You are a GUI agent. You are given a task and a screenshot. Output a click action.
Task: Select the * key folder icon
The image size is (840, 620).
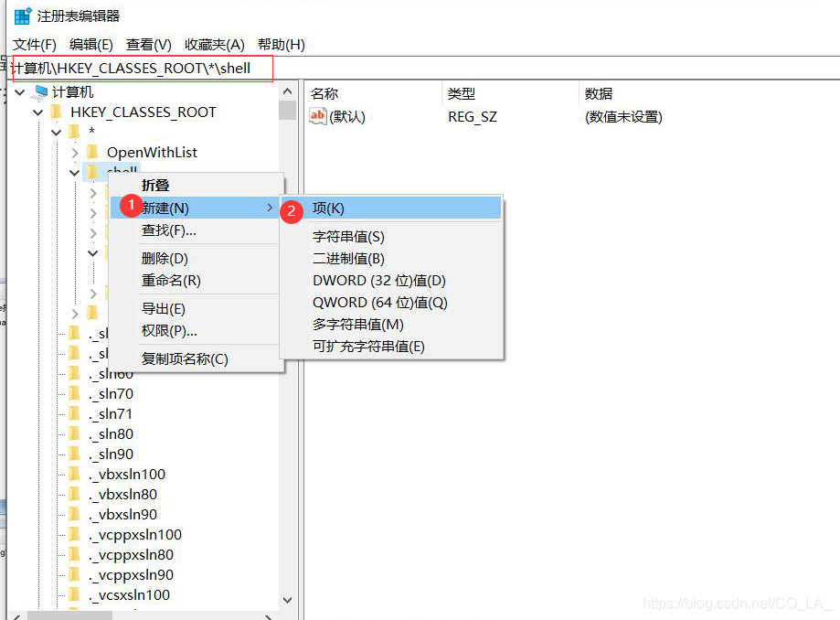pyautogui.click(x=74, y=132)
